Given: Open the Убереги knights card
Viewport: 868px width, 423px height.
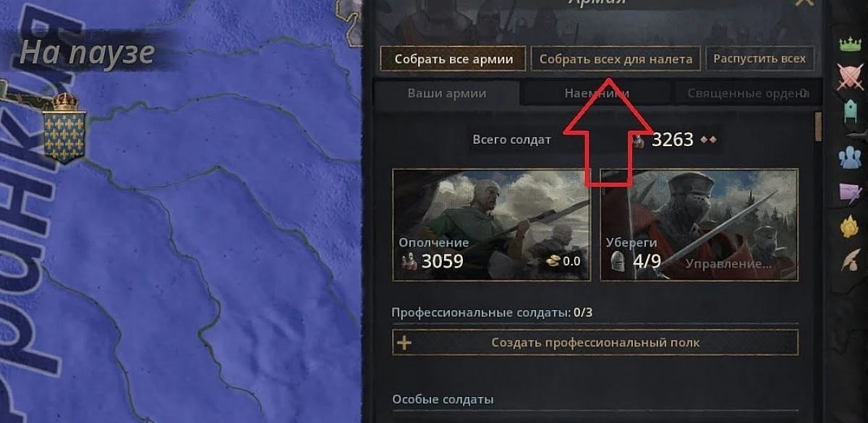Looking at the screenshot, I should (x=699, y=225).
